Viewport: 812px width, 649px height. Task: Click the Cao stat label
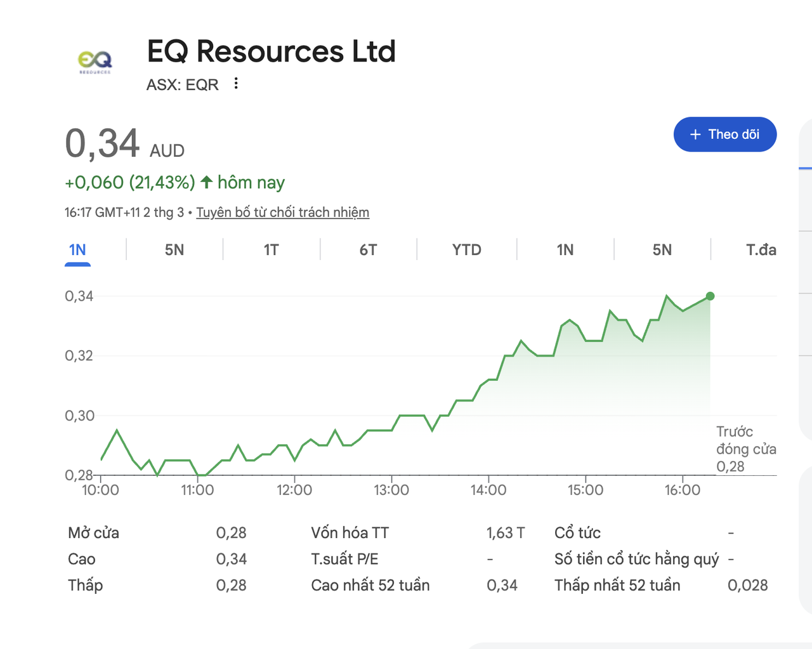pyautogui.click(x=82, y=560)
